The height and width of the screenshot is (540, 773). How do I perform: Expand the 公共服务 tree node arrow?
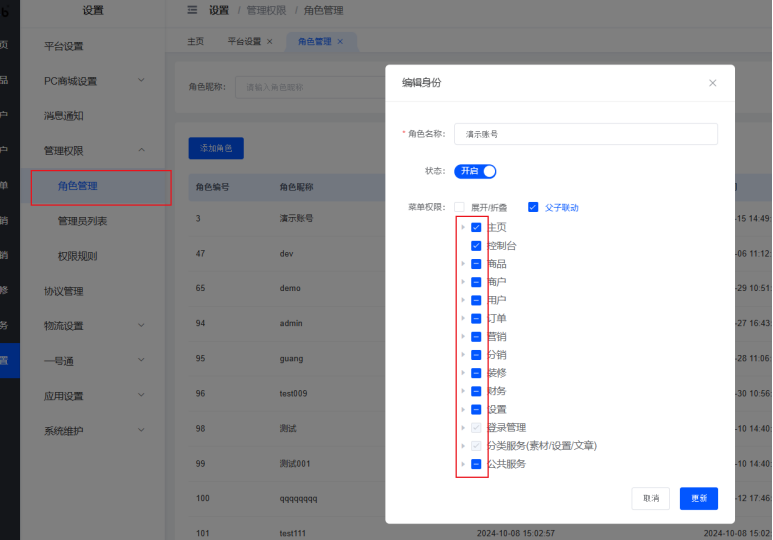click(463, 464)
